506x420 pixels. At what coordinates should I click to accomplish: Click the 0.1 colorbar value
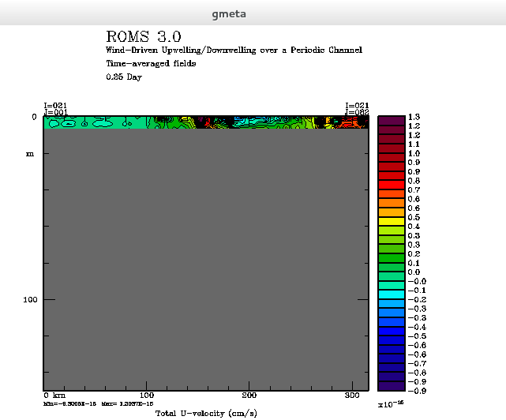(x=414, y=263)
